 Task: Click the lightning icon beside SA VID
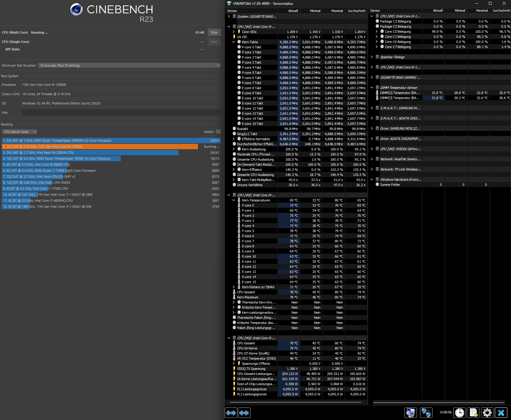click(x=234, y=37)
